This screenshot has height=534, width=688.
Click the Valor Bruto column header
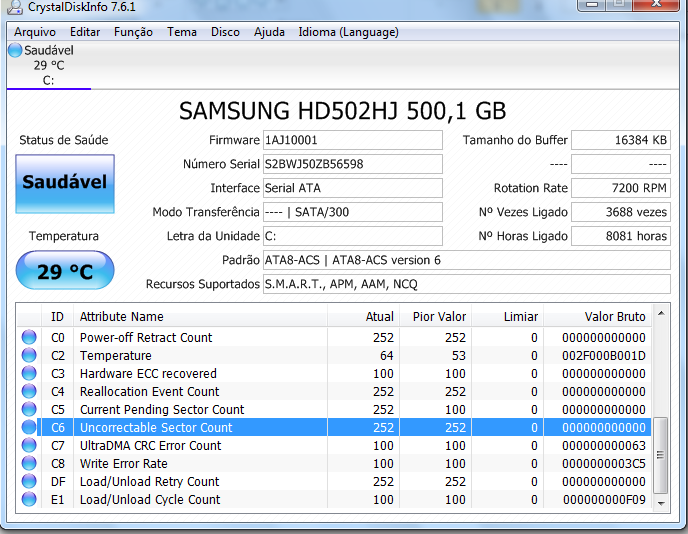click(x=614, y=317)
